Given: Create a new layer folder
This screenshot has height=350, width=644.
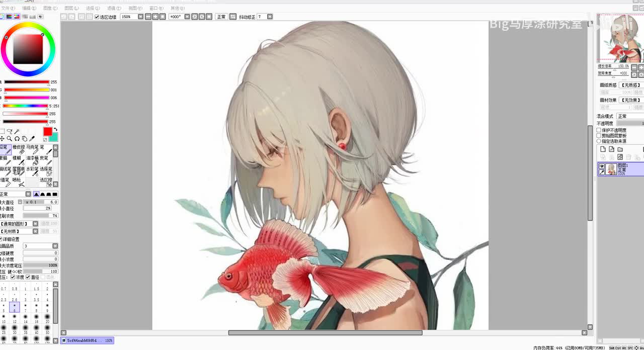Looking at the screenshot, I should [x=620, y=149].
